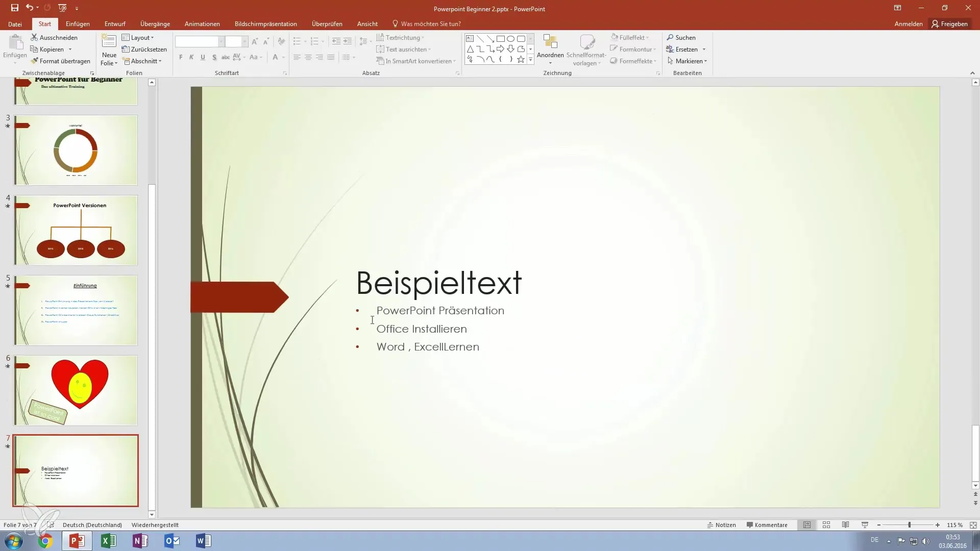This screenshot has width=980, height=551.
Task: Switch to the Bildschirmpräsentation tab
Action: (x=265, y=24)
